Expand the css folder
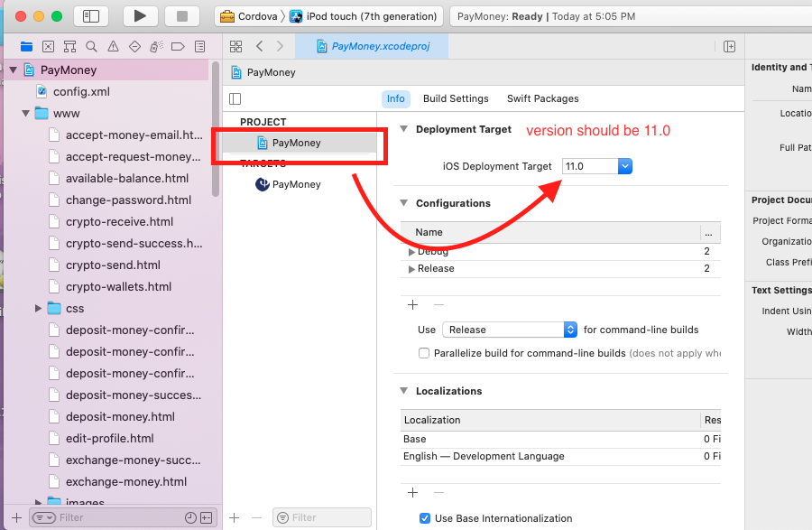 click(x=39, y=309)
